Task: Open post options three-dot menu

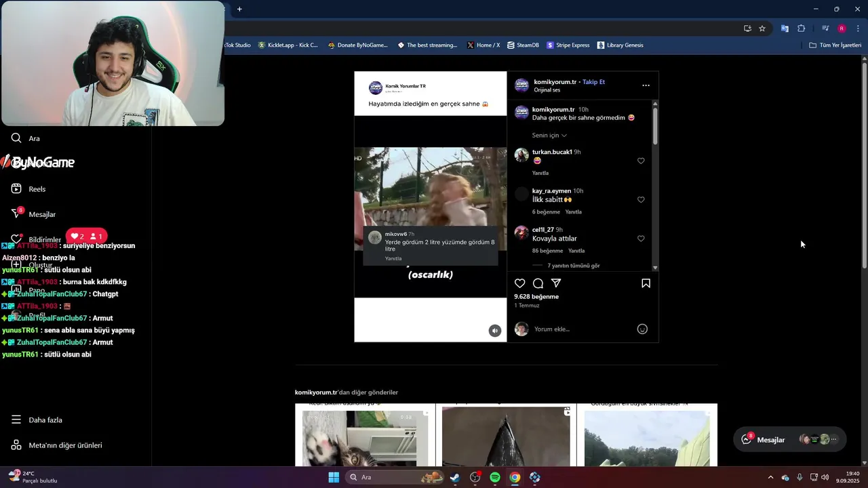Action: [x=646, y=85]
